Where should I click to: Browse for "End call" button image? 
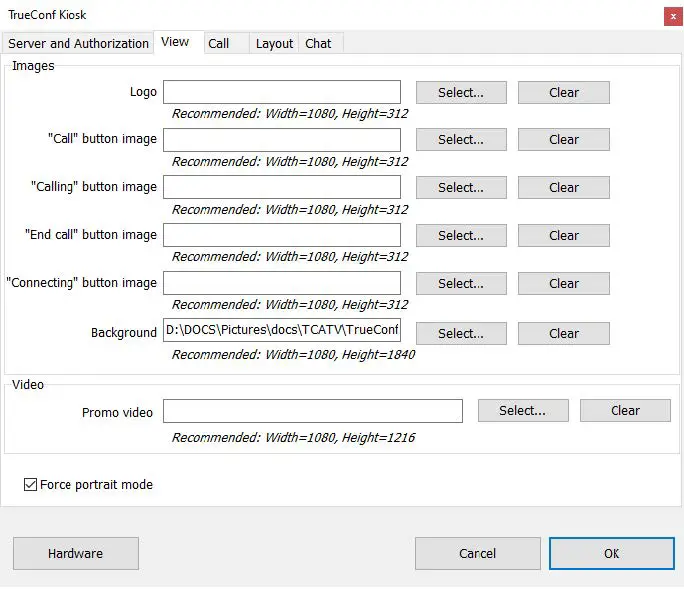click(461, 235)
